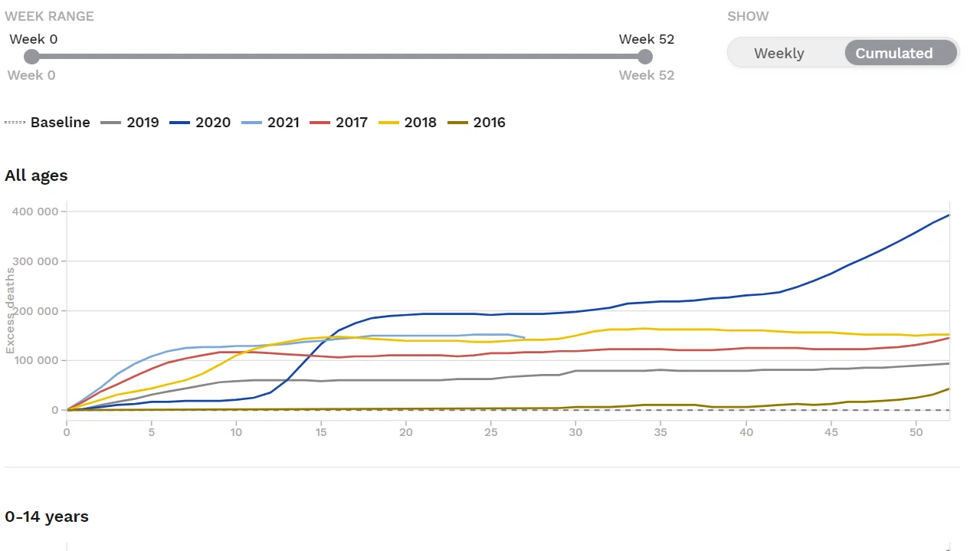This screenshot has width=980, height=551.
Task: Switch to the Weekly view
Action: click(x=778, y=54)
